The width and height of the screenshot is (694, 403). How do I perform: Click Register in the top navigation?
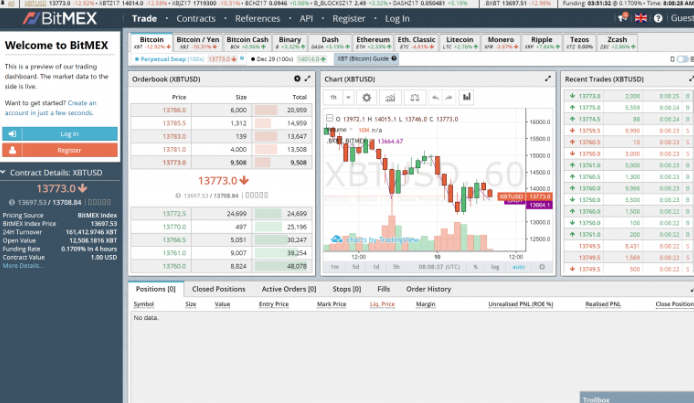(349, 19)
